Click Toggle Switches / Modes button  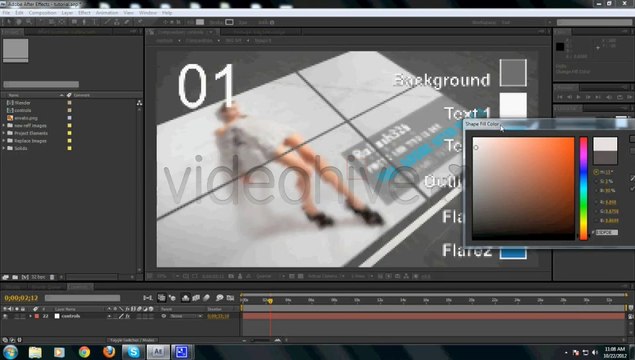[132, 340]
